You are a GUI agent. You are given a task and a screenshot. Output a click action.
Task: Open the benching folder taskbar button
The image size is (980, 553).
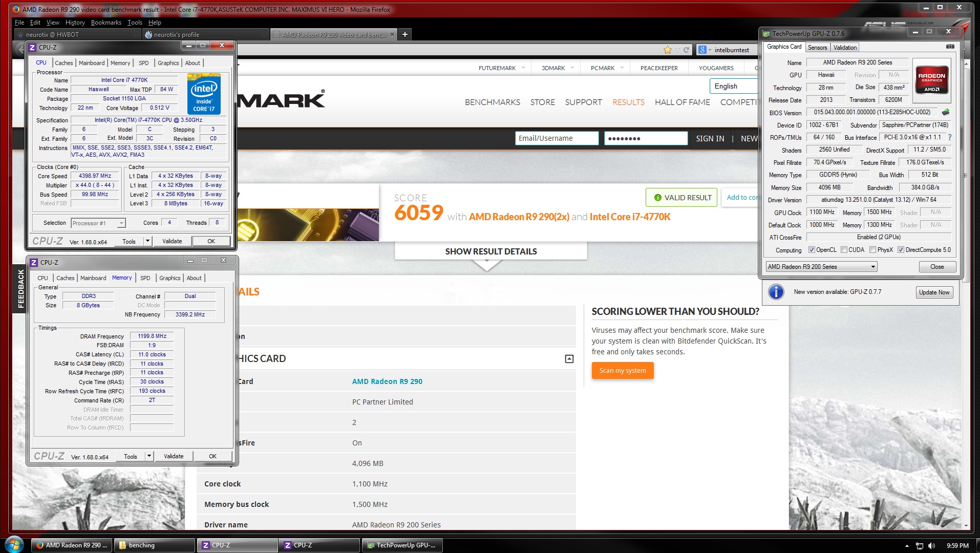tap(155, 545)
